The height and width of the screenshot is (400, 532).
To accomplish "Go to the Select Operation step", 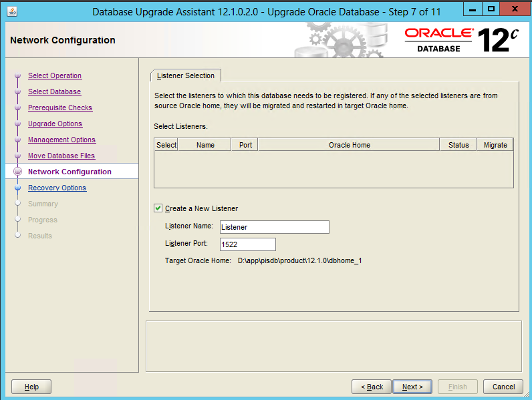I will [x=55, y=75].
